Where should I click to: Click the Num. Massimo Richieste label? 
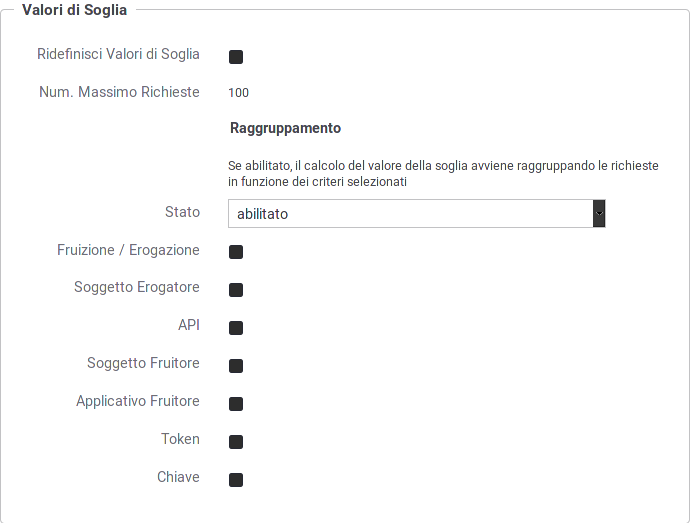(119, 92)
